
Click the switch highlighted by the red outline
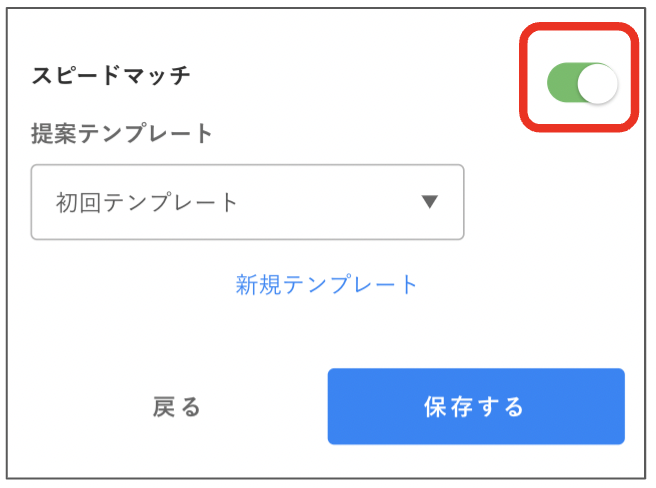pyautogui.click(x=582, y=83)
